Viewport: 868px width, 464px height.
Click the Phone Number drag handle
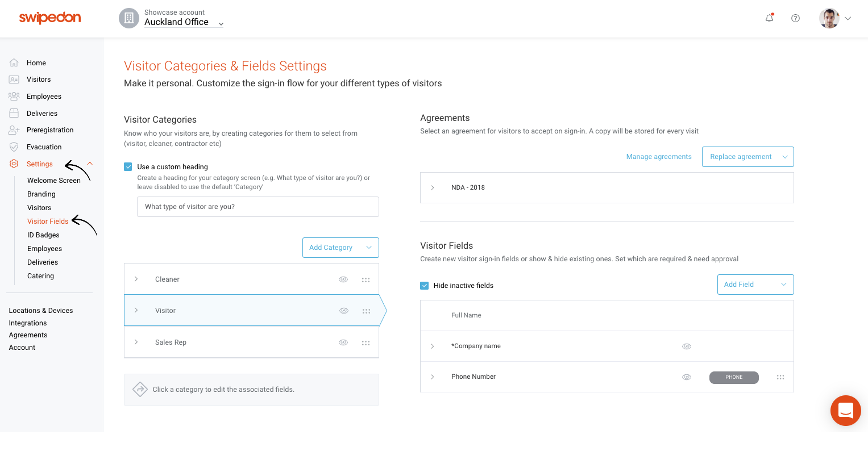click(x=780, y=377)
